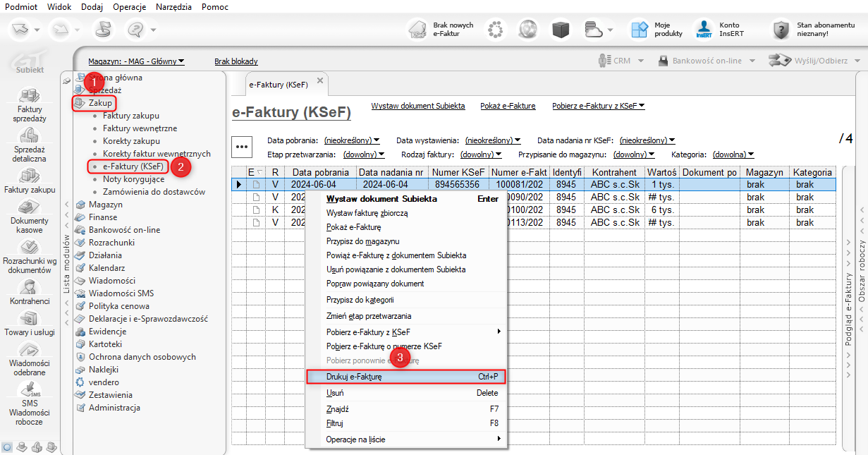The width and height of the screenshot is (868, 455).
Task: Expand Magazyn MAG Główny dropdown
Action: (x=136, y=61)
